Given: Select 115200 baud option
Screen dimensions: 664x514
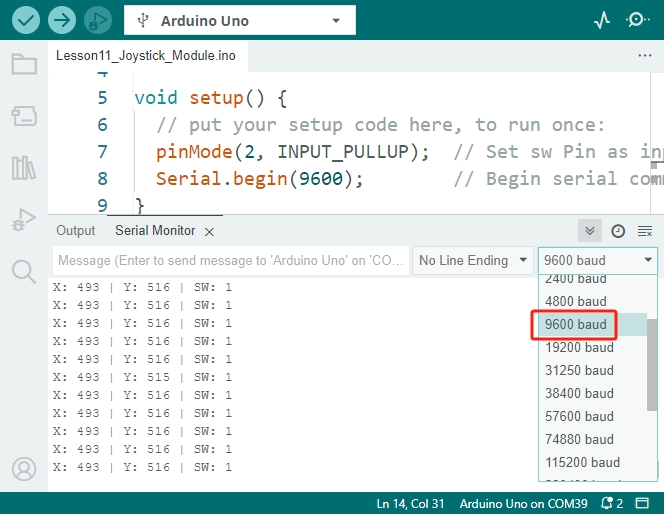Looking at the screenshot, I should click(592, 462).
